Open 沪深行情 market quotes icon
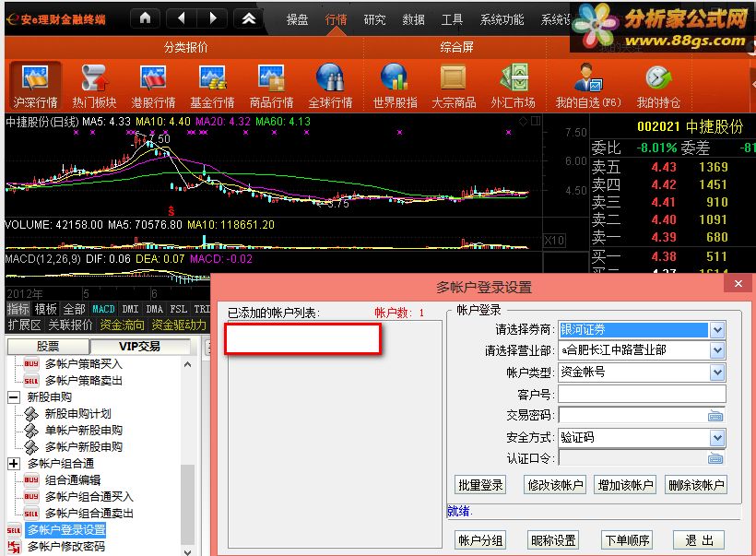This screenshot has width=756, height=556. coord(35,85)
